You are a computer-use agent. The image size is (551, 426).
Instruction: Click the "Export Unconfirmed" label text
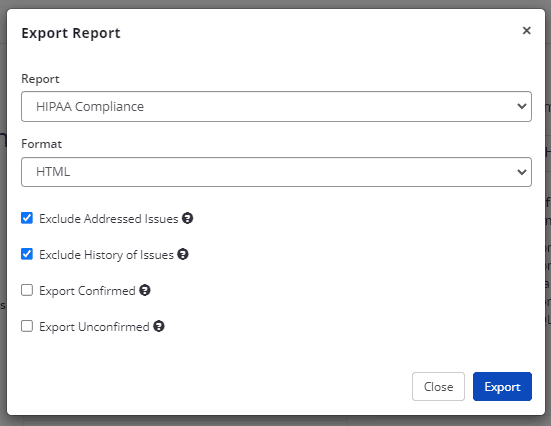click(x=94, y=327)
